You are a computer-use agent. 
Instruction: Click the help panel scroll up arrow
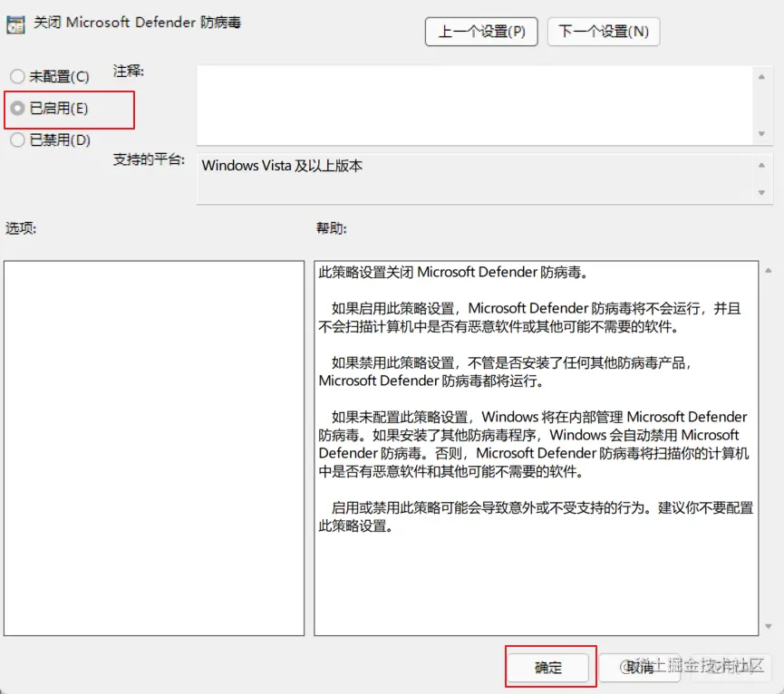pyautogui.click(x=769, y=270)
